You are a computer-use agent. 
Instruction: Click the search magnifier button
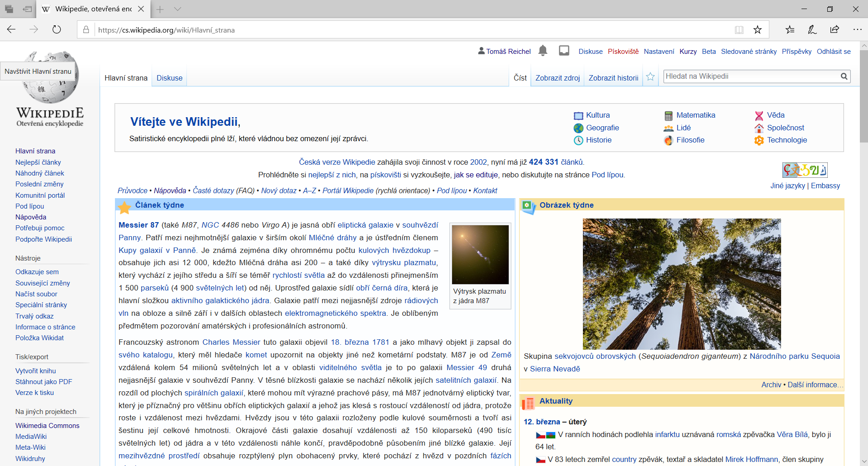[x=844, y=76]
